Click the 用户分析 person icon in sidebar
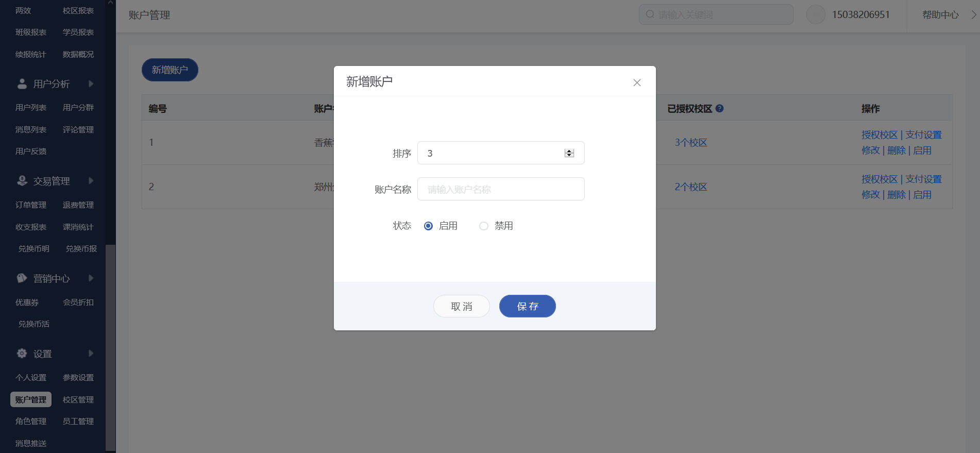The width and height of the screenshot is (980, 453). (x=22, y=83)
